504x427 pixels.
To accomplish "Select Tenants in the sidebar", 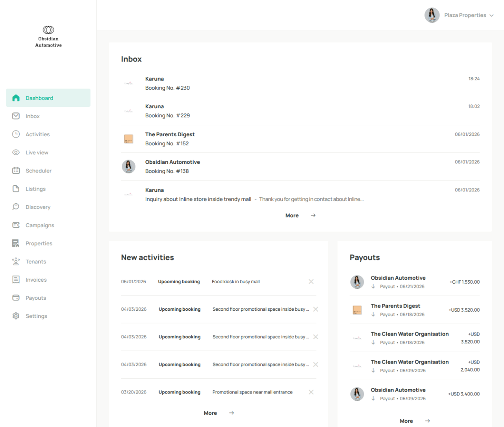I will click(x=48, y=261).
